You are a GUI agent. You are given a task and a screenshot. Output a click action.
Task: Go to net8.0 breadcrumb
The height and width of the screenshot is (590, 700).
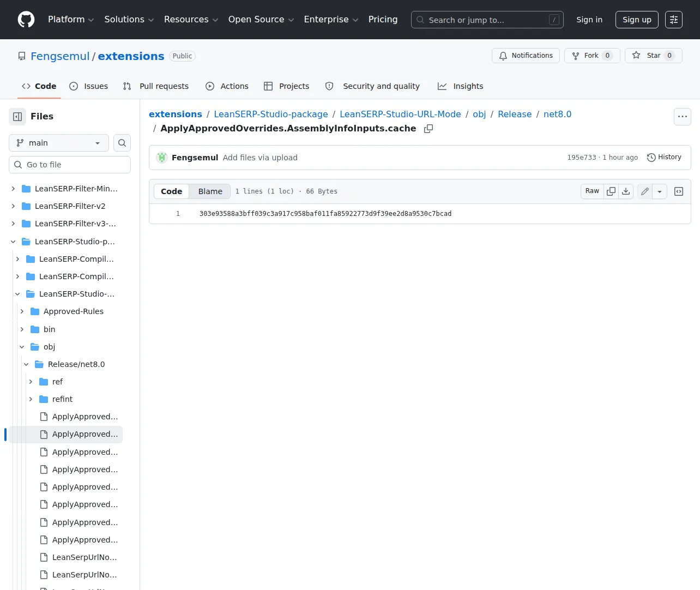tap(557, 114)
